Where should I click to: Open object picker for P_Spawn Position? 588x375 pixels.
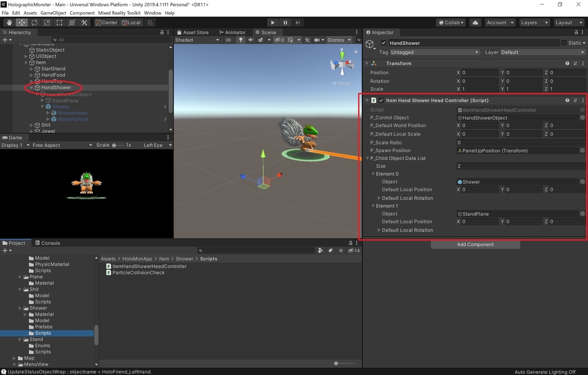point(583,150)
